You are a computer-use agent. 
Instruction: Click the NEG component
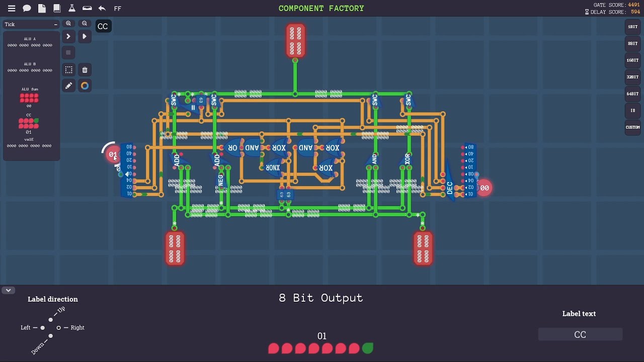(220, 179)
